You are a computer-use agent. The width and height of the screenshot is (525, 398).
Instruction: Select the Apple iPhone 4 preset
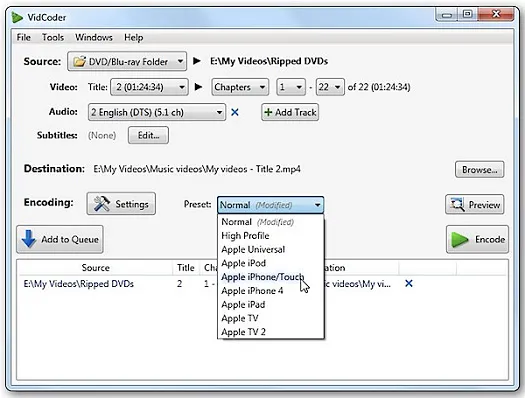[271, 291]
